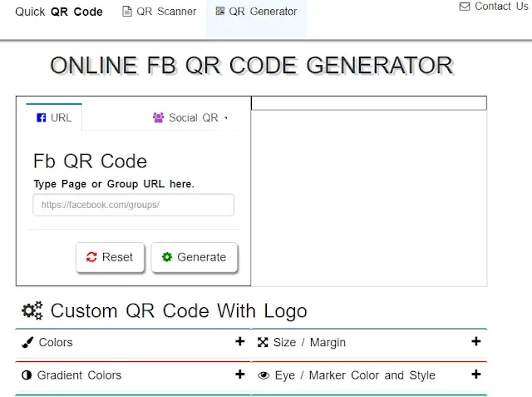Click the red Reset refresh icon

(x=91, y=257)
